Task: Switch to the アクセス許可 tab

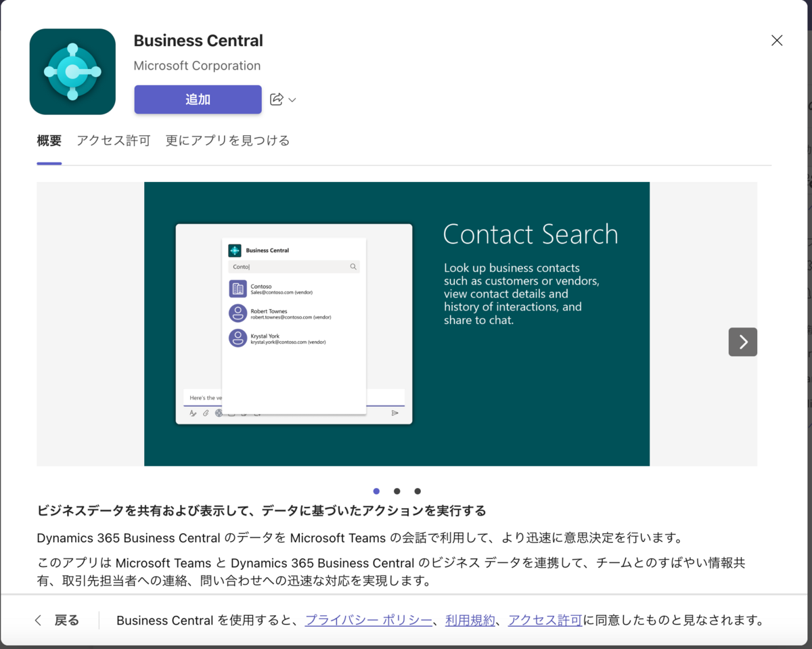Action: pos(113,140)
